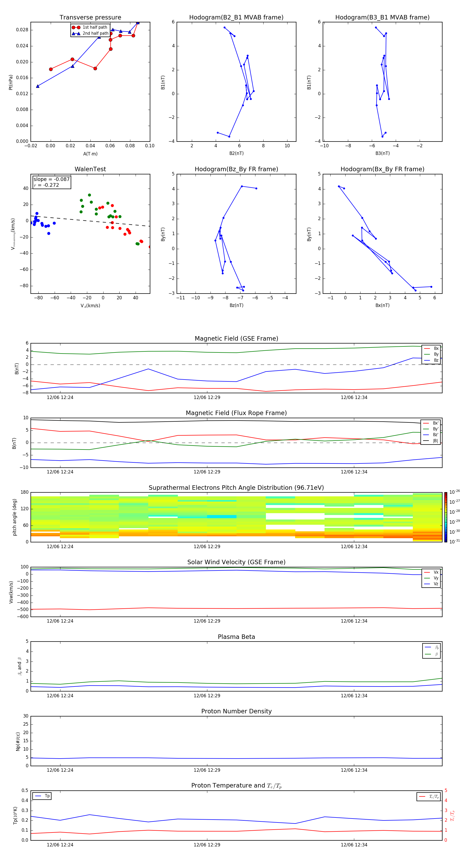Click the "Proton Number Density" title

pos(236,711)
